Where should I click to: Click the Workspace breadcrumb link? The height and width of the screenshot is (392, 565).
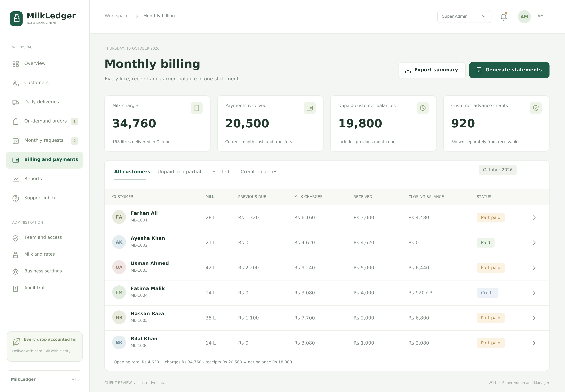[x=117, y=16]
